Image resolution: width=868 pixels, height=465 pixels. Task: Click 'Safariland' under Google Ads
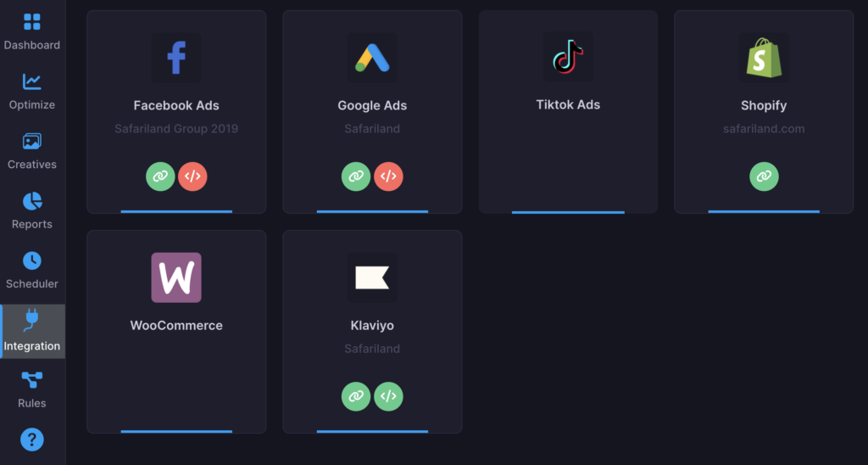[x=372, y=129]
